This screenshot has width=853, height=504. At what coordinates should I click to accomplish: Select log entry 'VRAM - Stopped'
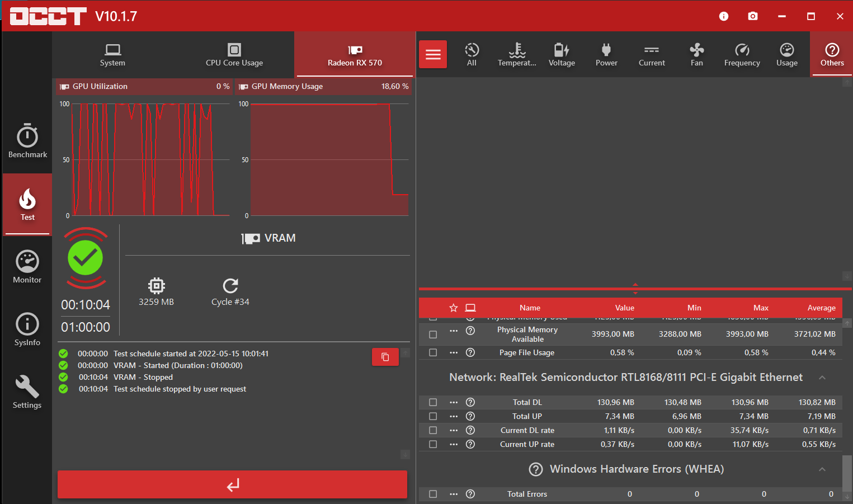pos(143,377)
